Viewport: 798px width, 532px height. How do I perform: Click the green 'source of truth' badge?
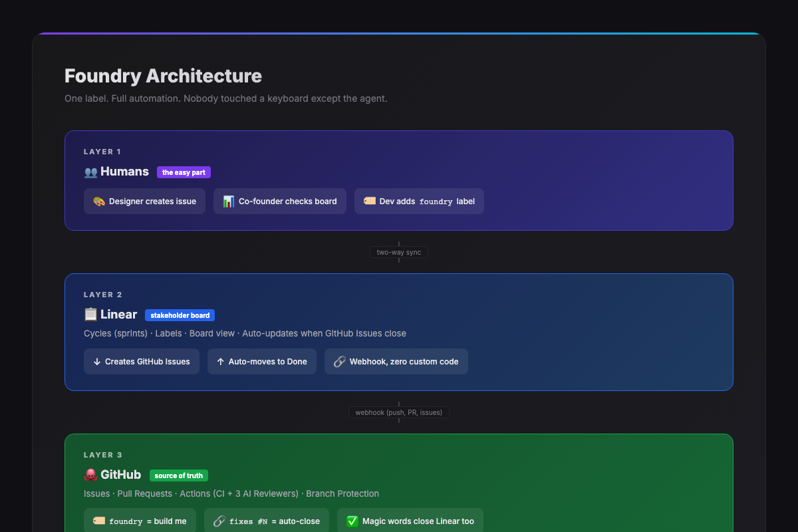[x=179, y=475]
